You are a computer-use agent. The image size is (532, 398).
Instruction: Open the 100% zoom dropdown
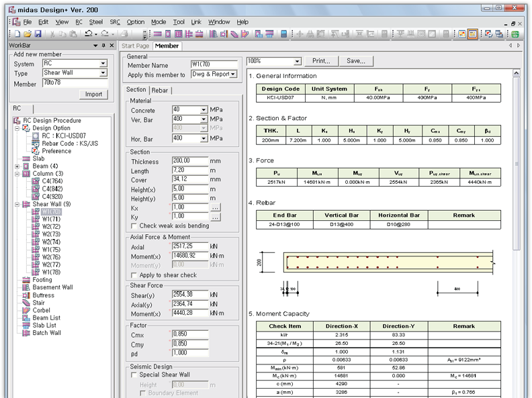297,61
